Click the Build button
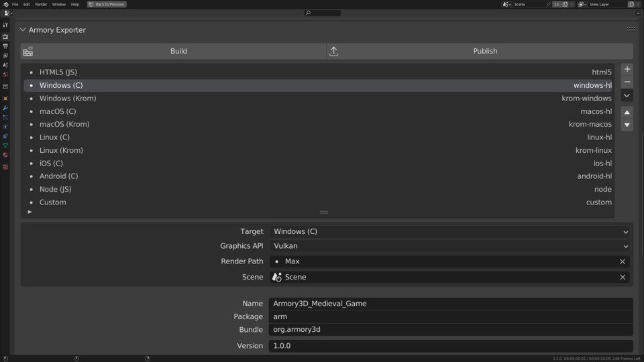This screenshot has height=362, width=644. tap(173, 52)
